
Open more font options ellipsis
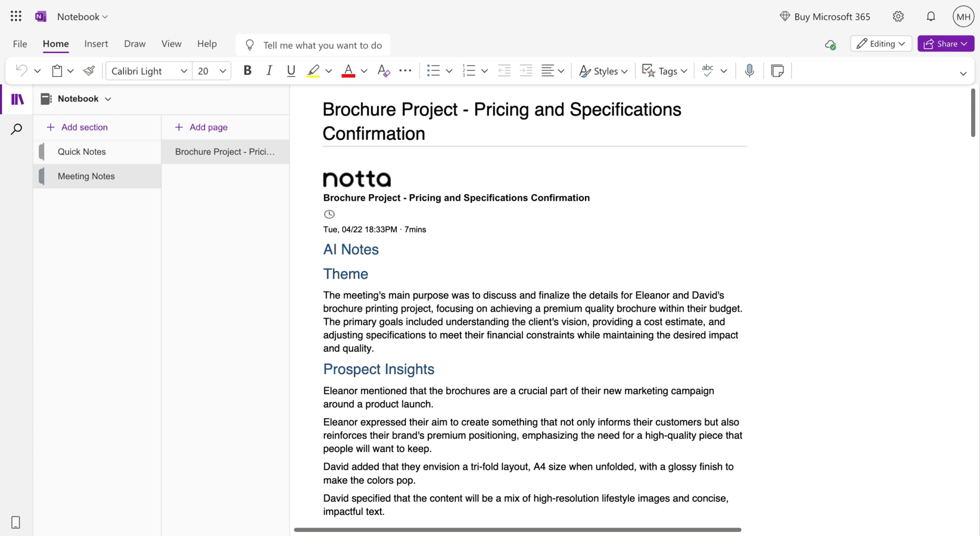[x=405, y=71]
